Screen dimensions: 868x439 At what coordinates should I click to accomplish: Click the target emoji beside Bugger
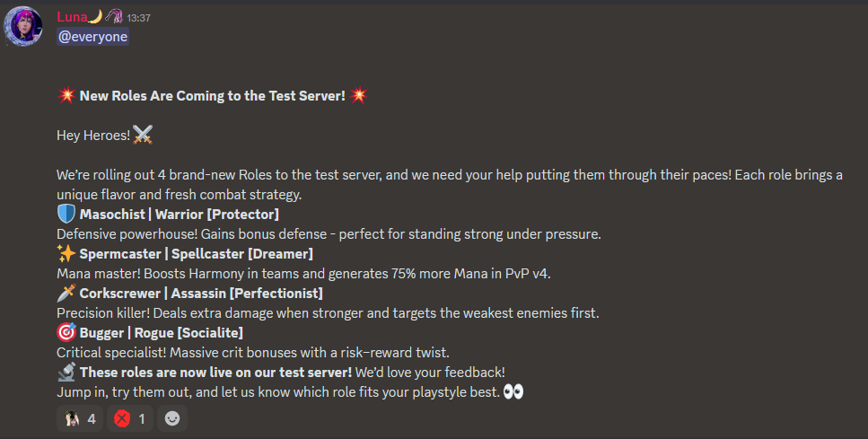click(x=66, y=332)
